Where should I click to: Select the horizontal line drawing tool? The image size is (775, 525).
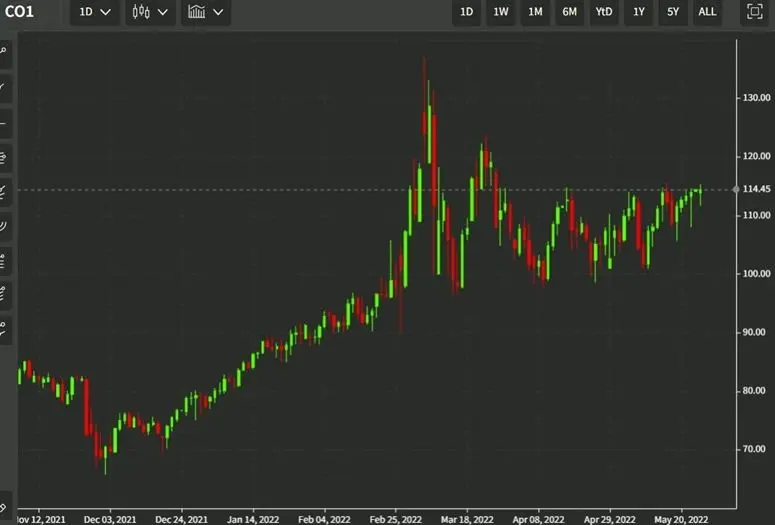tap(4, 123)
